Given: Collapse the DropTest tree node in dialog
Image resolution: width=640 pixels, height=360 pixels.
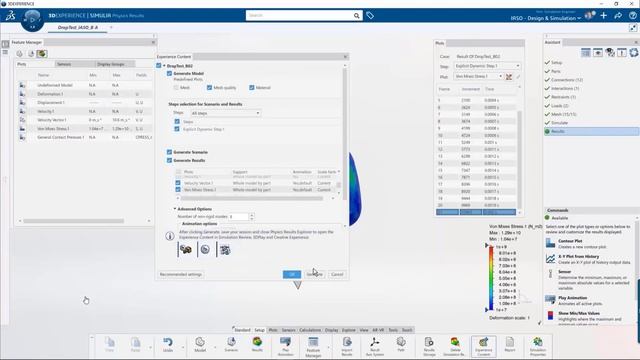Looking at the screenshot, I should pyautogui.click(x=164, y=66).
